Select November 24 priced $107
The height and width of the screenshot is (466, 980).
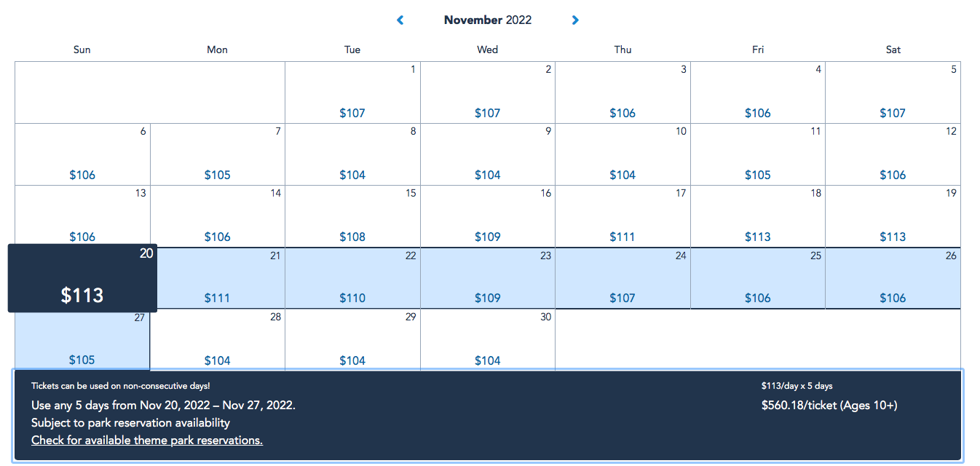(623, 278)
